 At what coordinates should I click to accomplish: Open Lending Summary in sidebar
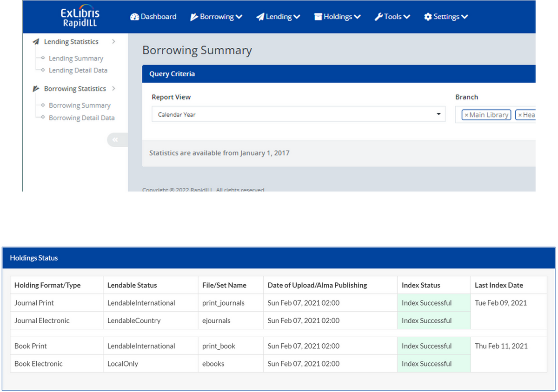[76, 59]
